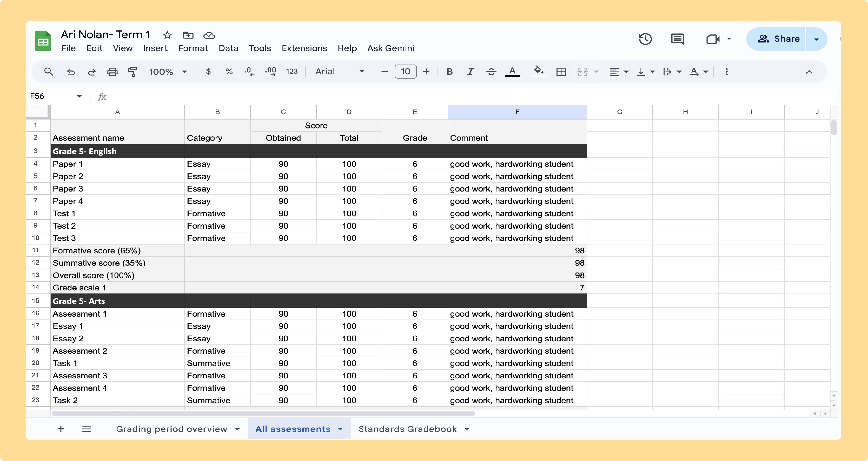Toggle italic formatting
This screenshot has height=461, width=868.
pos(470,71)
